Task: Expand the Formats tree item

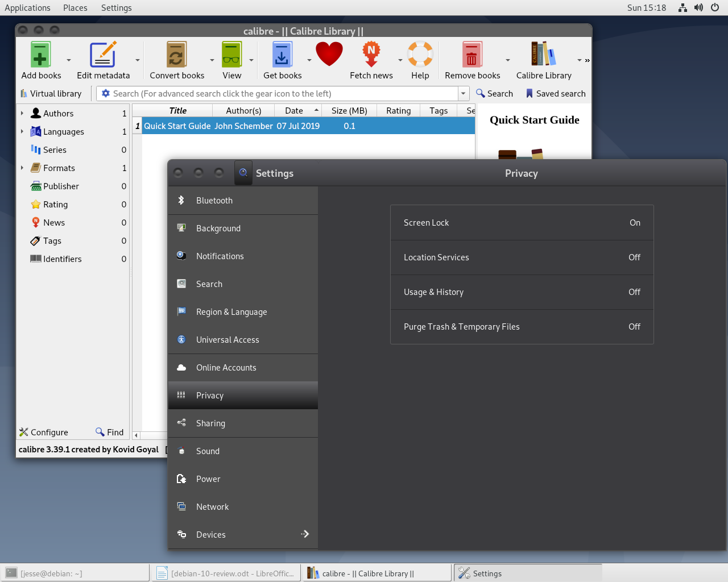Action: coord(22,168)
